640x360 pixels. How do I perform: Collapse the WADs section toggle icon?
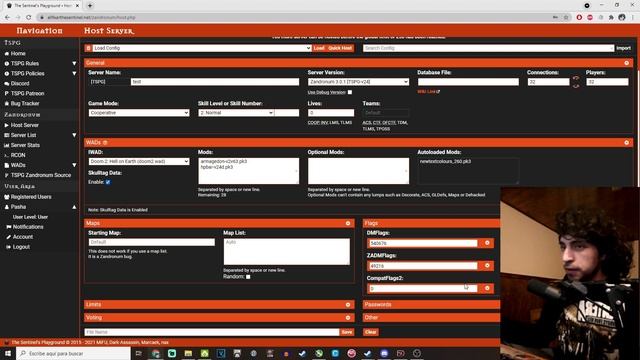click(627, 142)
